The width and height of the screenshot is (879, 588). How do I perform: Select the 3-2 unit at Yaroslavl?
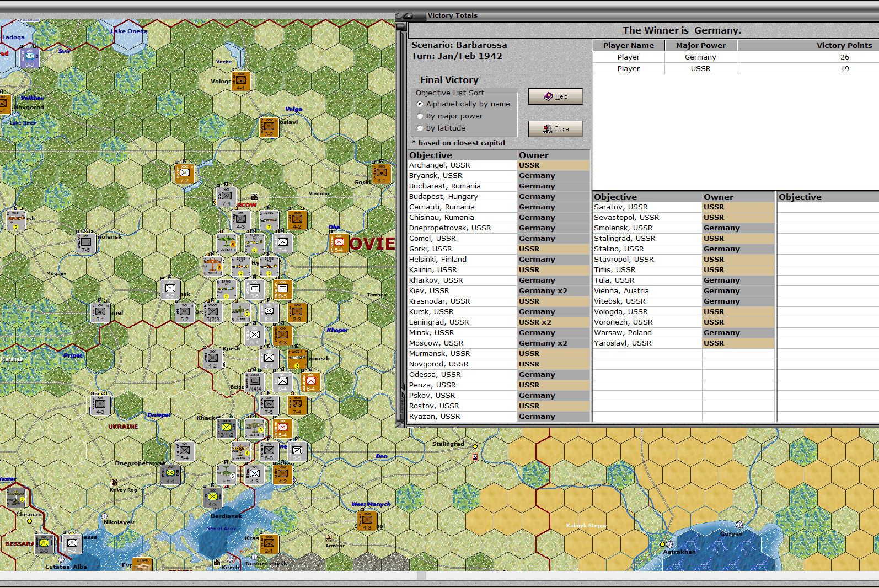point(269,127)
